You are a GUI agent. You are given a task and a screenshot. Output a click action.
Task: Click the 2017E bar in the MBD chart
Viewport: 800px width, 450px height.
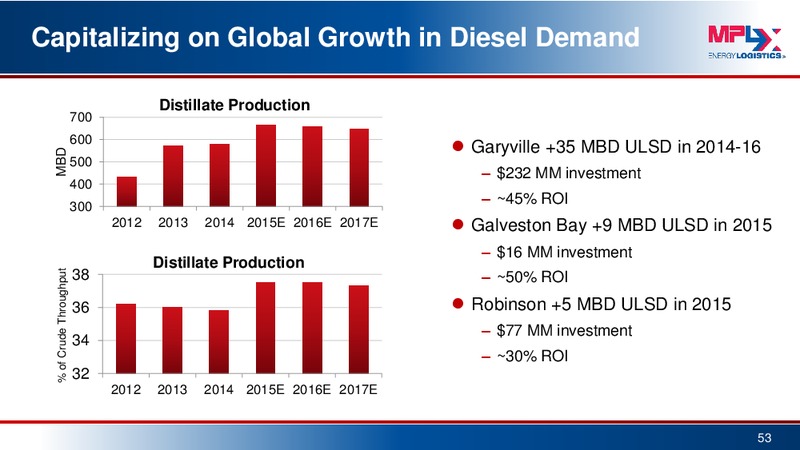[x=359, y=167]
